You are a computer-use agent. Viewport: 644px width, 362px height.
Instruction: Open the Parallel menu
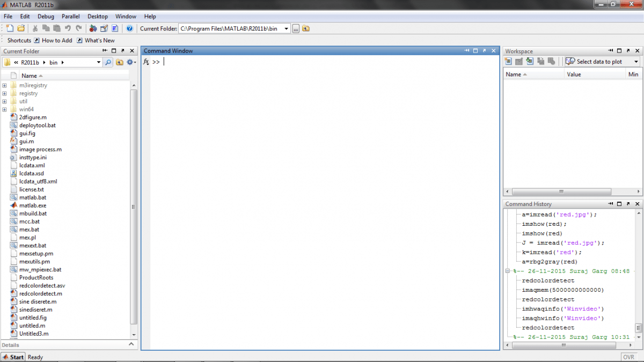[71, 17]
